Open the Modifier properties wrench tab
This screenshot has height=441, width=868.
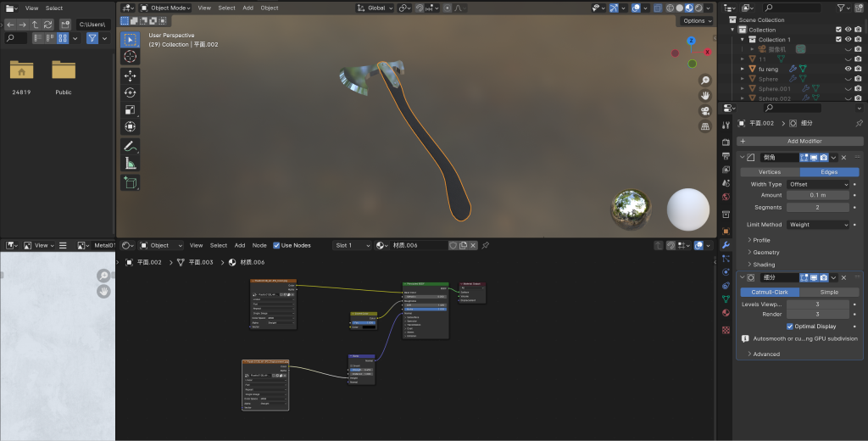click(726, 245)
